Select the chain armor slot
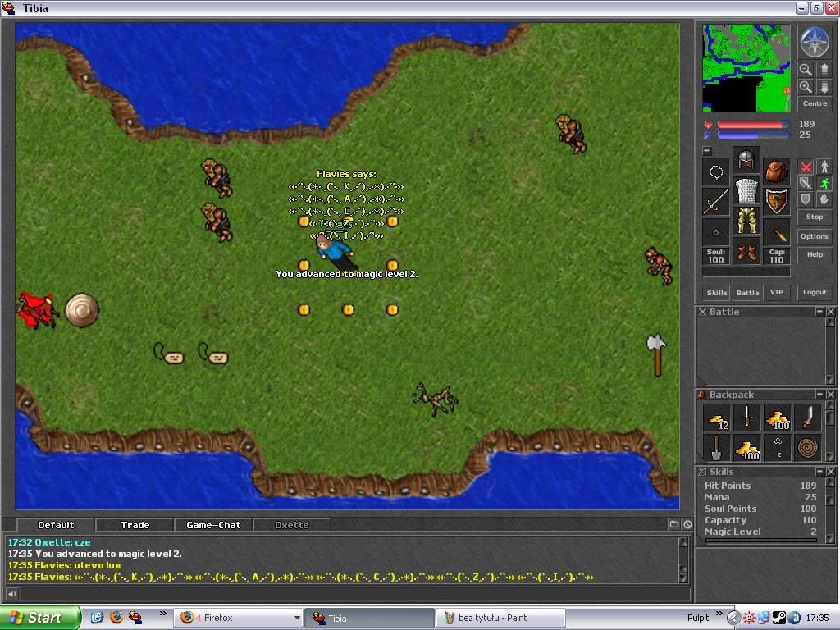840x630 pixels. coord(746,190)
